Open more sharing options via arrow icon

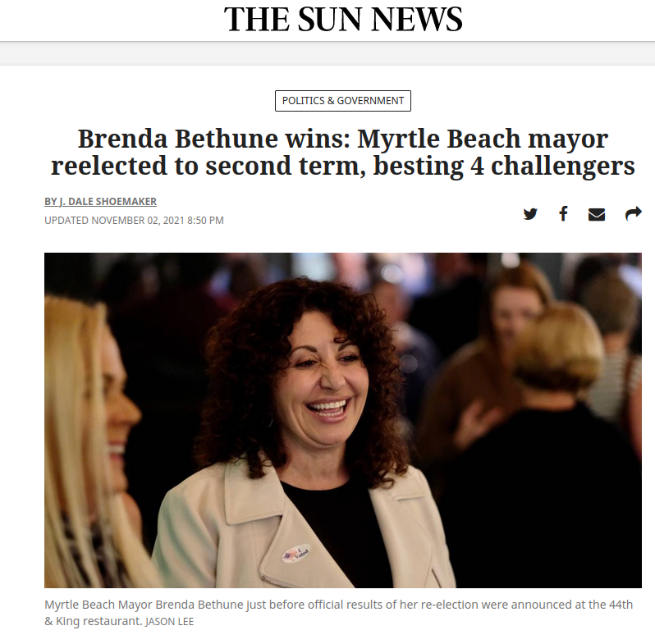[634, 213]
